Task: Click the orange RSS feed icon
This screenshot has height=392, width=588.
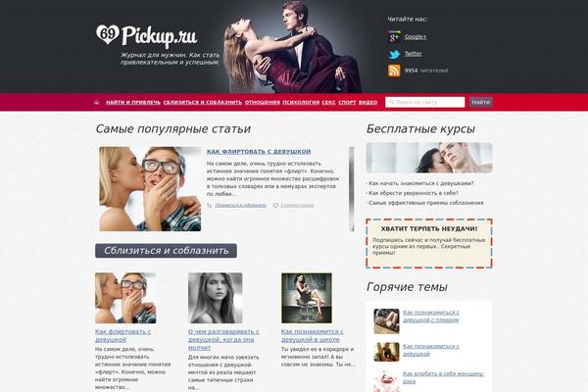Action: pyautogui.click(x=394, y=71)
